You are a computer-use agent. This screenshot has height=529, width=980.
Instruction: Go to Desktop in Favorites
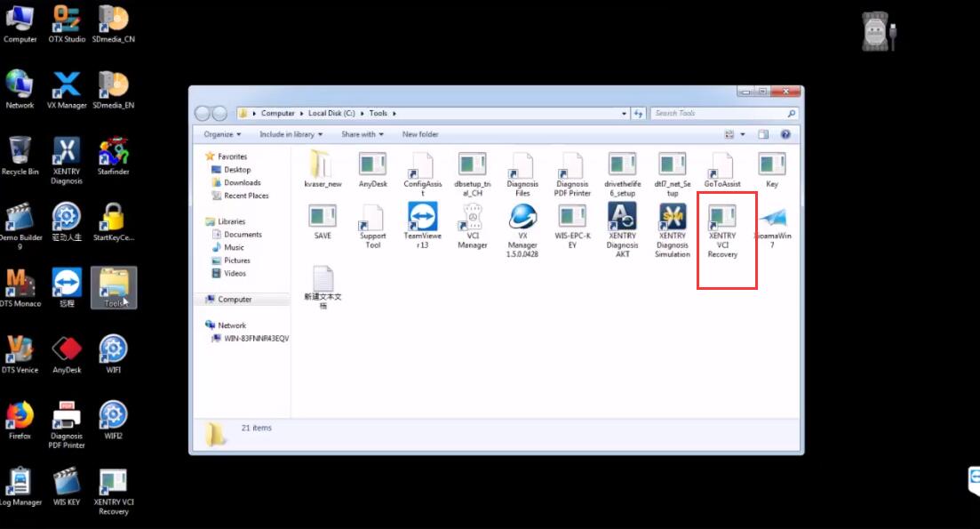tap(231, 170)
